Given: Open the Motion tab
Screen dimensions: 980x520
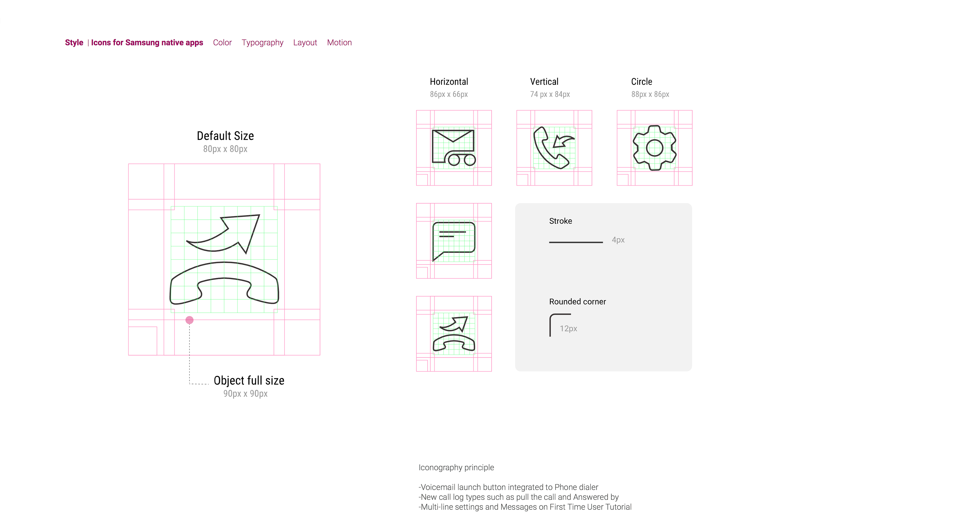Looking at the screenshot, I should point(339,43).
